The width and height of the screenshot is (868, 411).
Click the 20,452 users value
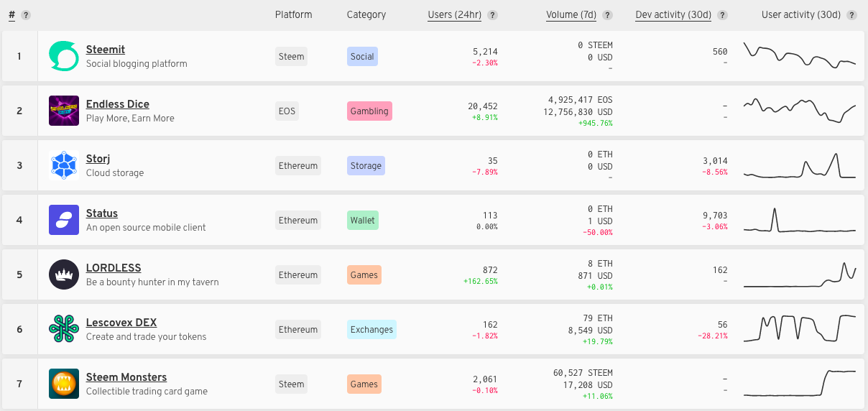click(x=483, y=106)
